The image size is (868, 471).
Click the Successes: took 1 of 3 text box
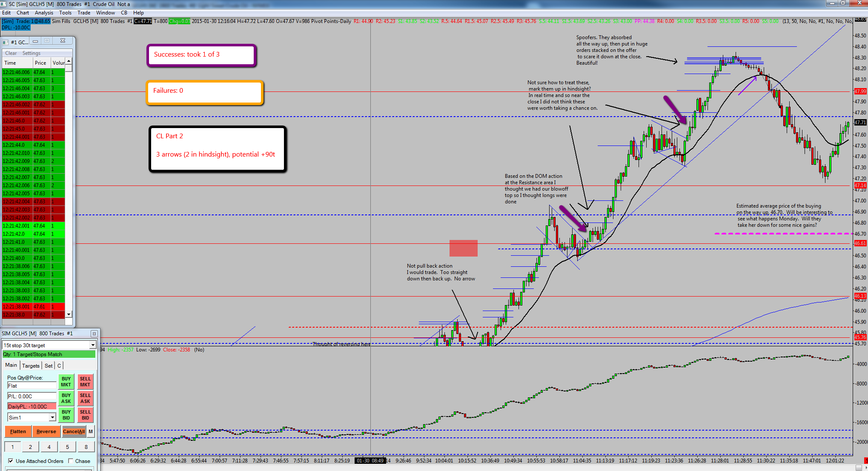point(201,55)
